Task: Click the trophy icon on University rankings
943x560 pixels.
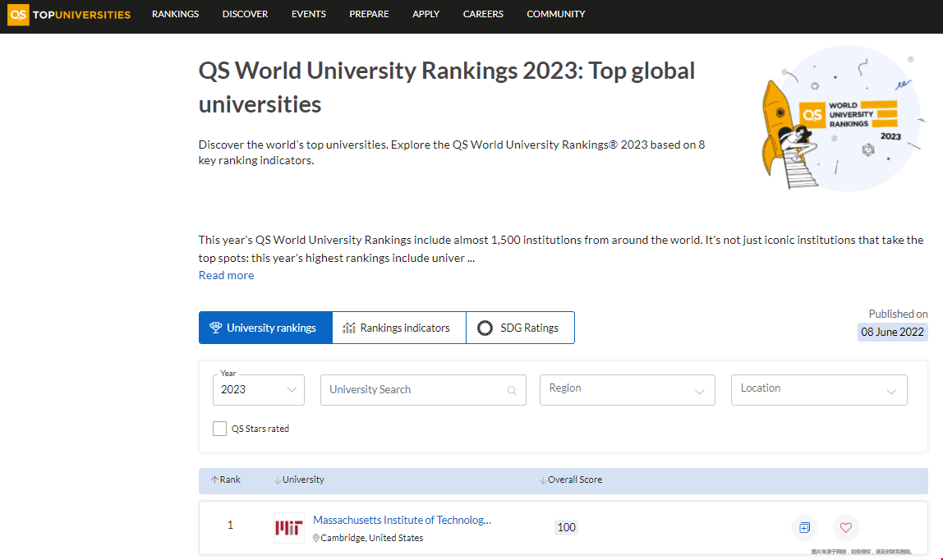Action: click(x=215, y=328)
